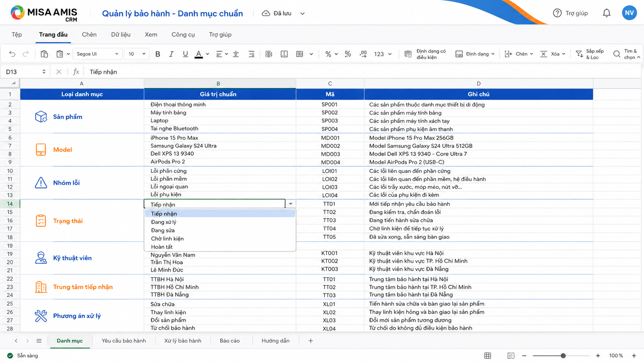Open the Định dạng dropdown
The height and width of the screenshot is (362, 644).
point(475,54)
